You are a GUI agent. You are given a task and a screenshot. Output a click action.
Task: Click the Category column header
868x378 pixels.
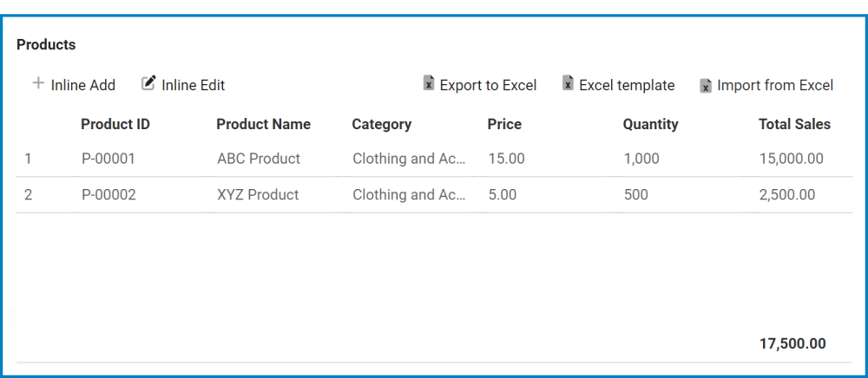tap(381, 124)
